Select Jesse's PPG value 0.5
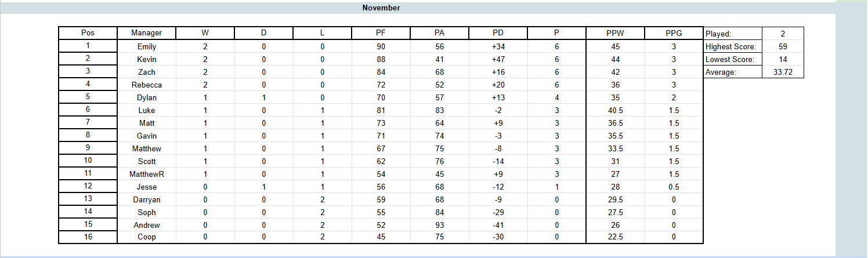 pos(674,187)
